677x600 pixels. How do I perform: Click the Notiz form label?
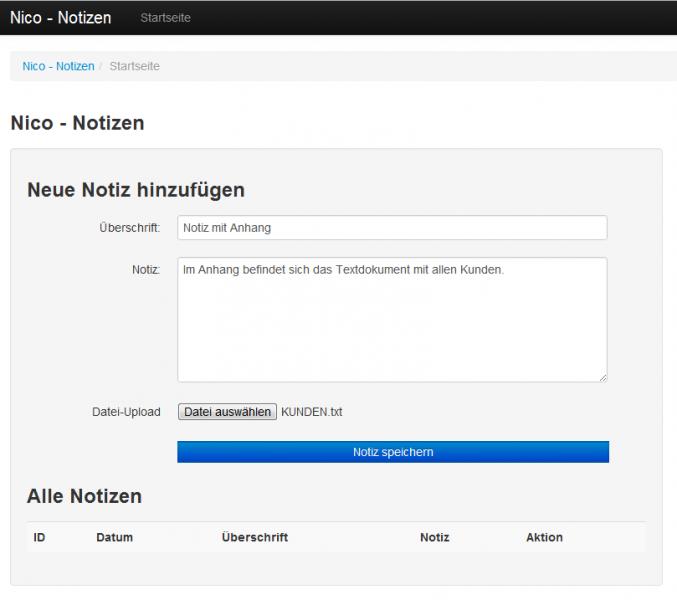pos(146,270)
